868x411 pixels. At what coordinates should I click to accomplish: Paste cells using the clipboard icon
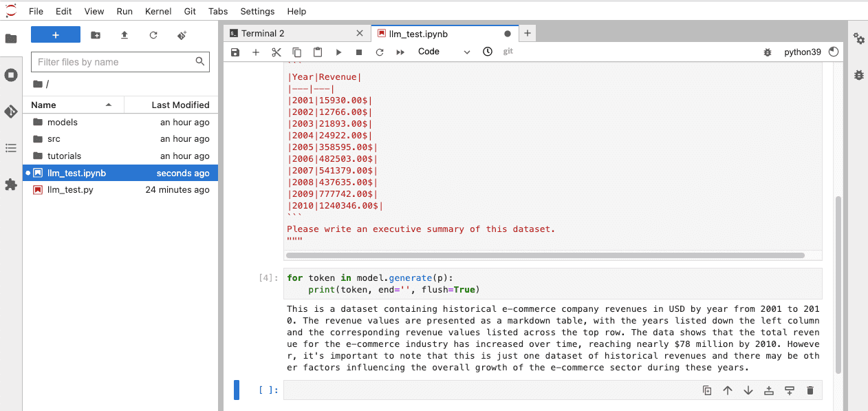tap(318, 52)
